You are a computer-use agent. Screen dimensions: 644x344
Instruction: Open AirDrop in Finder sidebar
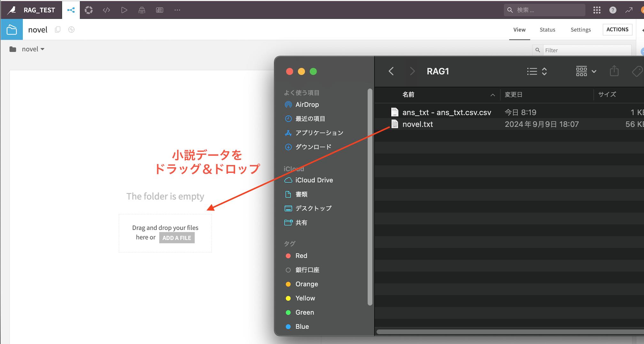(x=307, y=105)
